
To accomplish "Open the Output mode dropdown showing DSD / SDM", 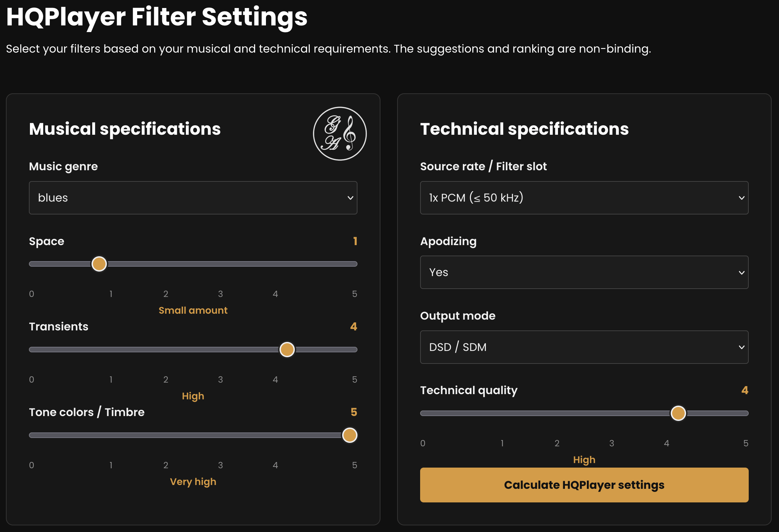I will 584,347.
